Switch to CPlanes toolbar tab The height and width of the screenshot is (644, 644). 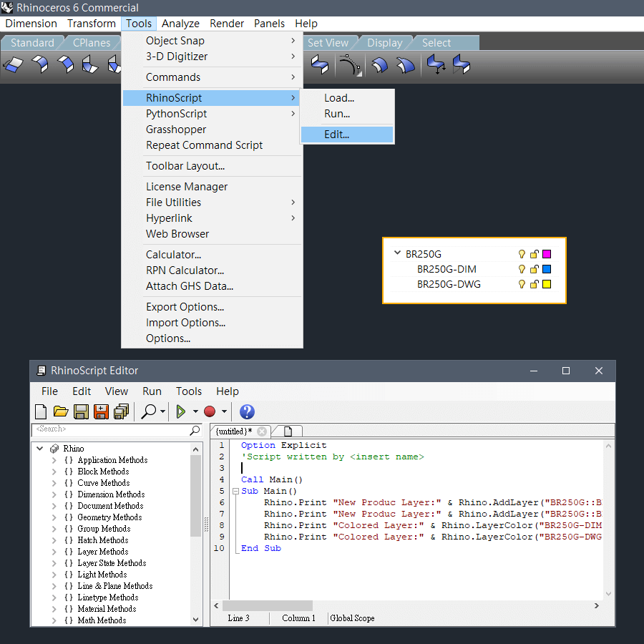[92, 43]
